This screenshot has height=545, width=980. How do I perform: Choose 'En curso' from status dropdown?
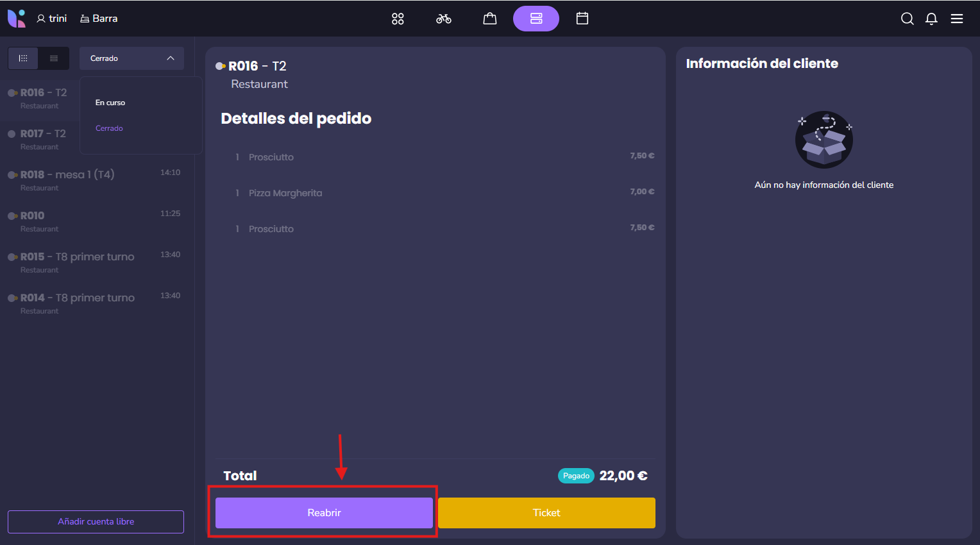click(x=110, y=103)
